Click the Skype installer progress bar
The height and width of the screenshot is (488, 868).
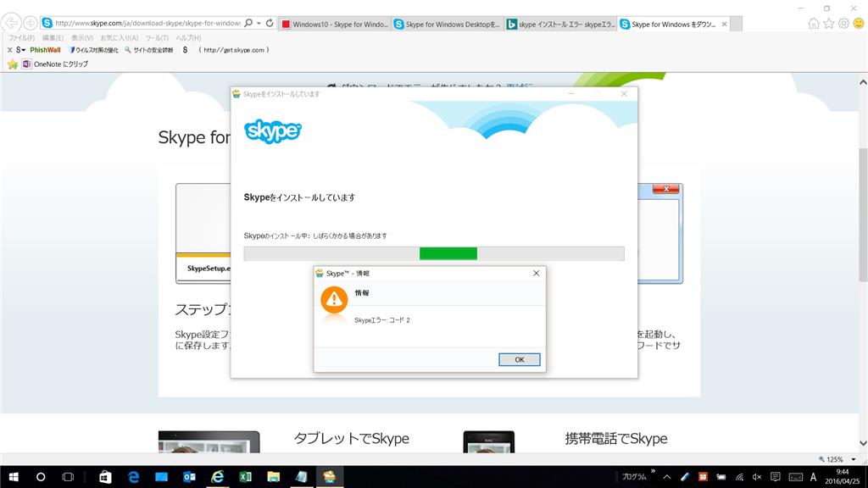(434, 253)
